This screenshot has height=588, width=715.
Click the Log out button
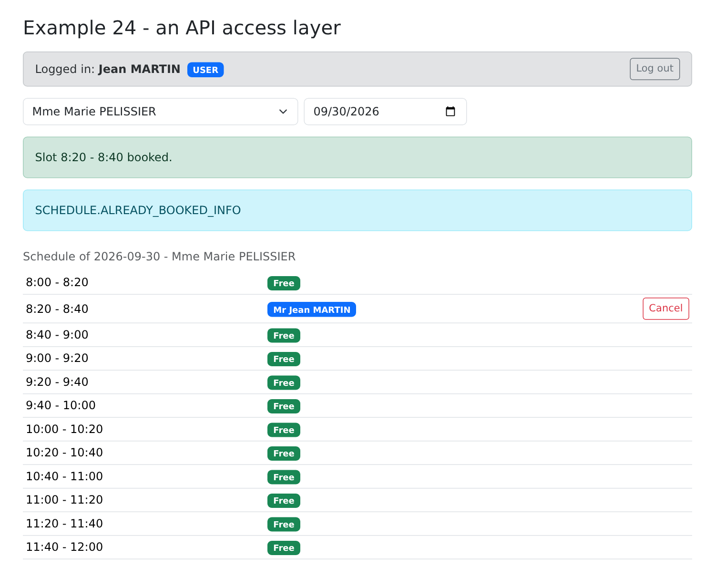coord(654,69)
